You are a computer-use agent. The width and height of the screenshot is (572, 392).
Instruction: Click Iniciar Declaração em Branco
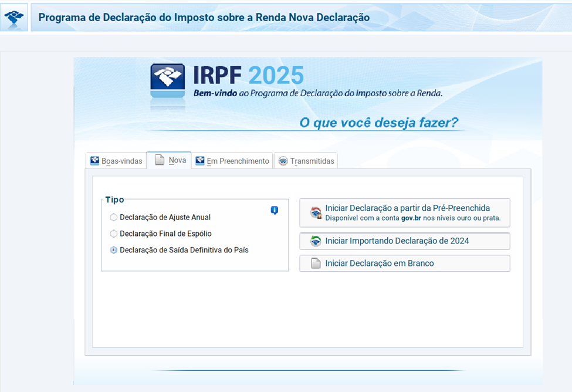(405, 263)
